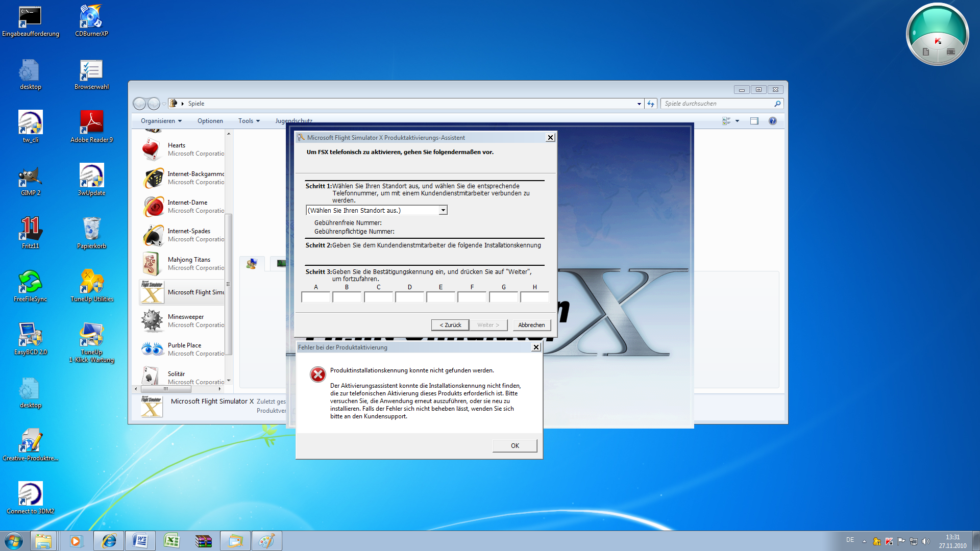980x551 pixels.
Task: Open FreeFileSync desktop icon
Action: 30,287
